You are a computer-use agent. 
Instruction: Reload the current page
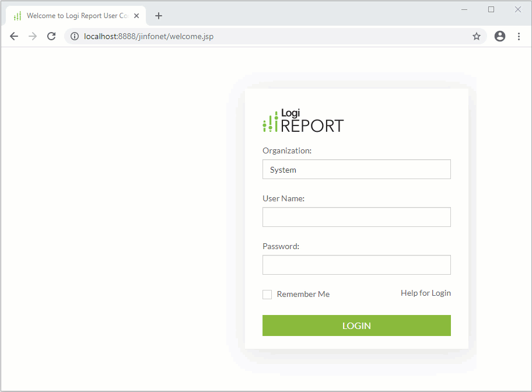(x=51, y=36)
